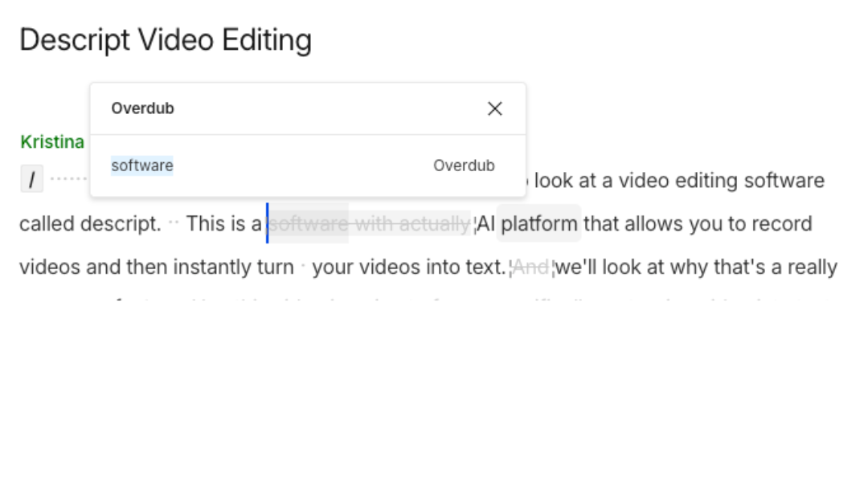Click the strikethrough 'And' deleted word
This screenshot has width=868, height=482.
pyautogui.click(x=530, y=267)
